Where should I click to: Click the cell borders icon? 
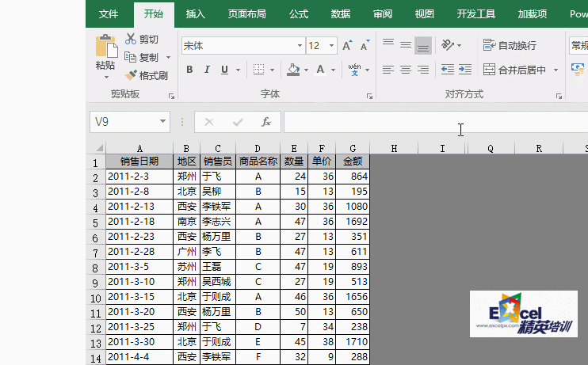[258, 70]
